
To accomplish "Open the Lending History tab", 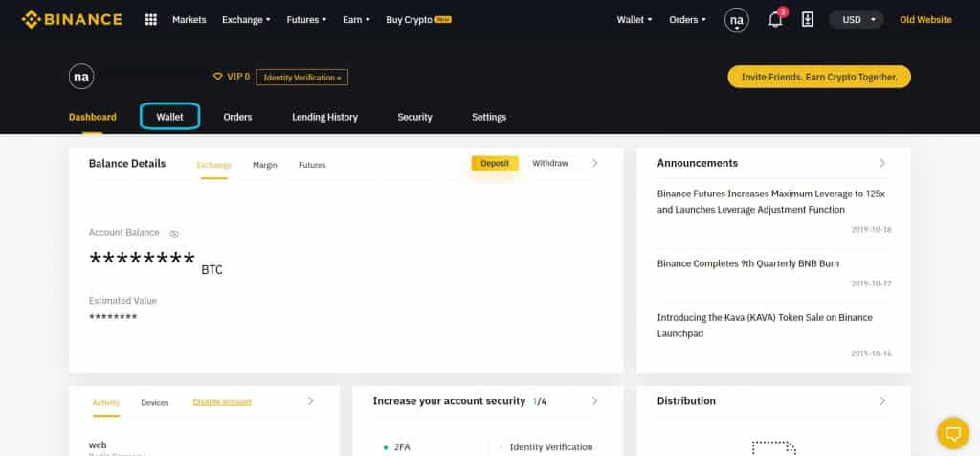I will [325, 117].
